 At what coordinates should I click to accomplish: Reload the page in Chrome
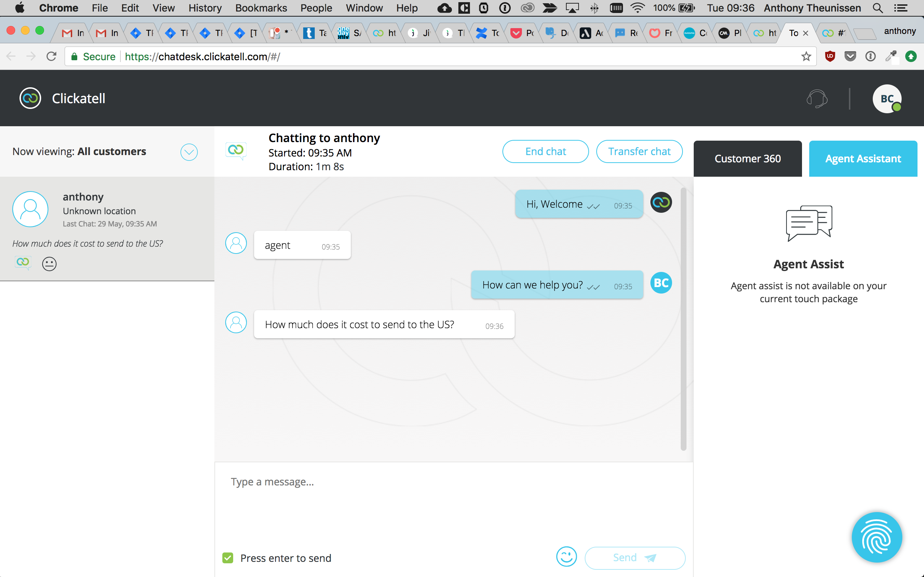pyautogui.click(x=52, y=57)
